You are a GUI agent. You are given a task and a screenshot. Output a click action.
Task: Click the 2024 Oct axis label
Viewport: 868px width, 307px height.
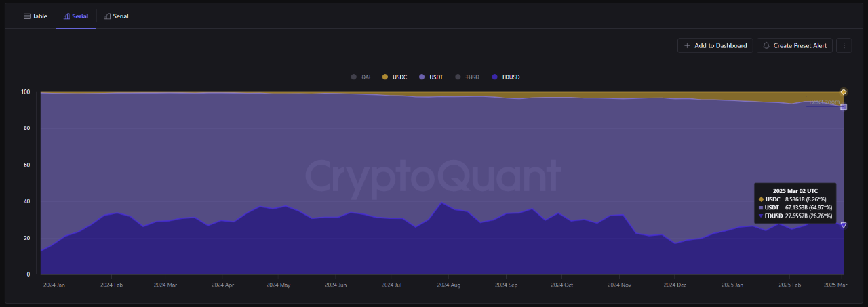[x=561, y=285]
